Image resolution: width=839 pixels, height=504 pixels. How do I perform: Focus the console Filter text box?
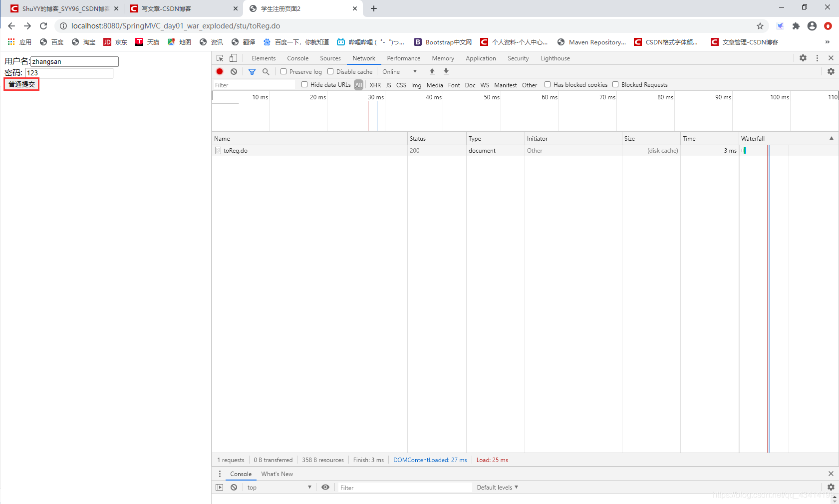point(404,488)
